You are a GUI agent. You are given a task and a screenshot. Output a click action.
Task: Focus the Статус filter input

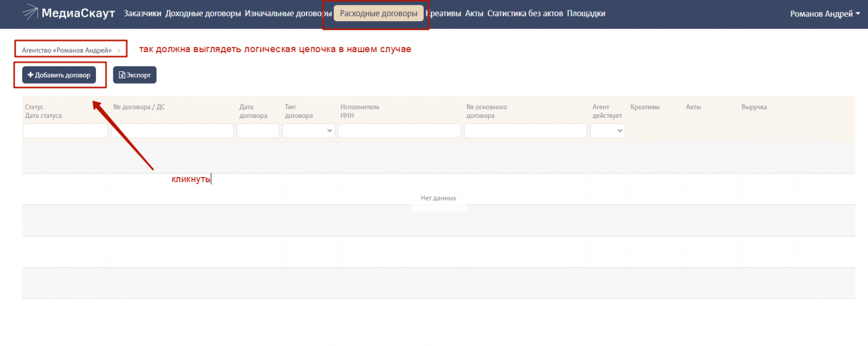65,131
